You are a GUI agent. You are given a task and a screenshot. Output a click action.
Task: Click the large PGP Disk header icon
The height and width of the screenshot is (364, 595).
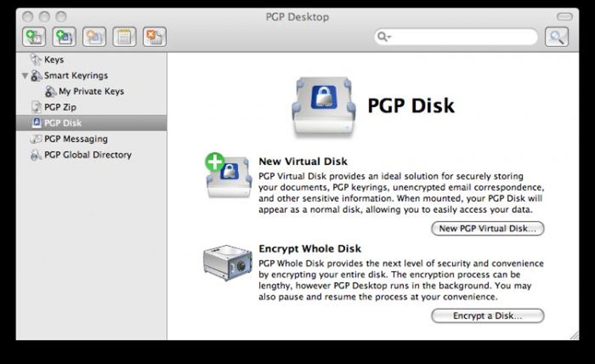[323, 106]
